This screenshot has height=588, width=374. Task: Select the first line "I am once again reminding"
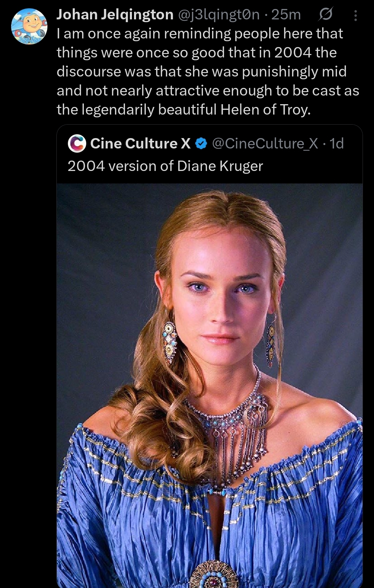point(199,34)
